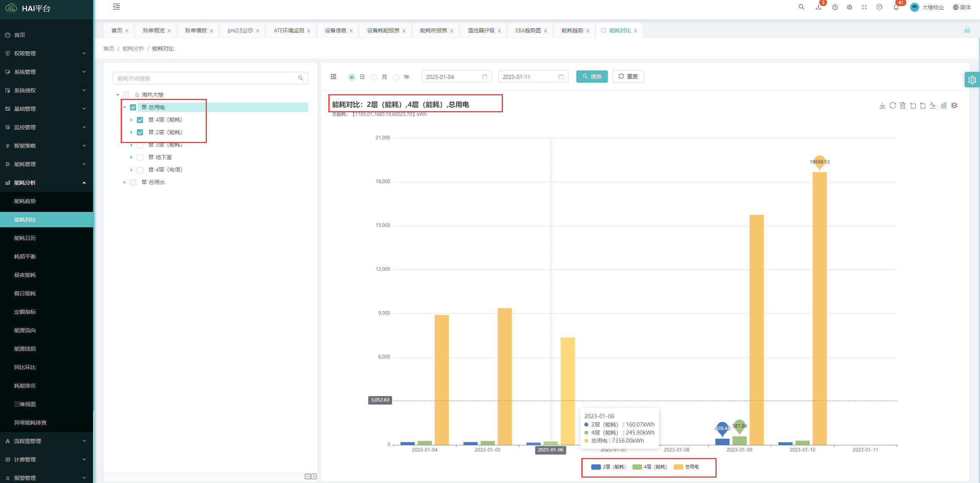The height and width of the screenshot is (483, 980).
Task: Click the search icon in node search box
Action: click(301, 78)
